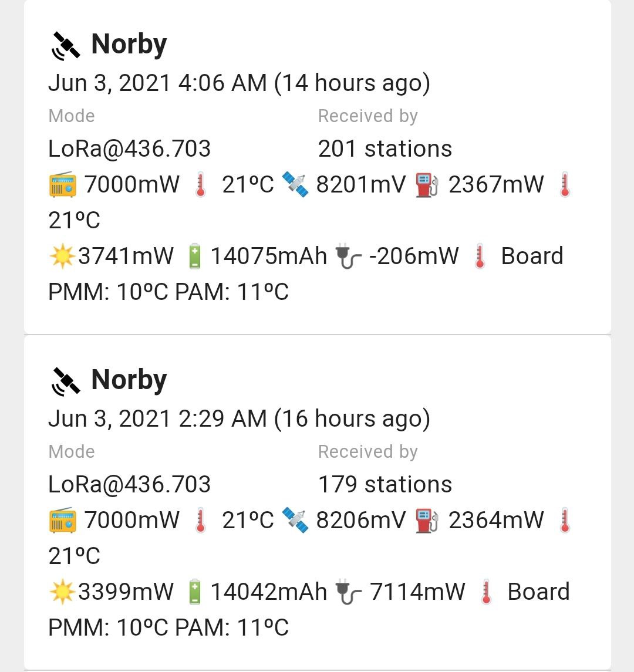
Task: Click the satellite icon beside the lower Norby title
Action: point(66,381)
